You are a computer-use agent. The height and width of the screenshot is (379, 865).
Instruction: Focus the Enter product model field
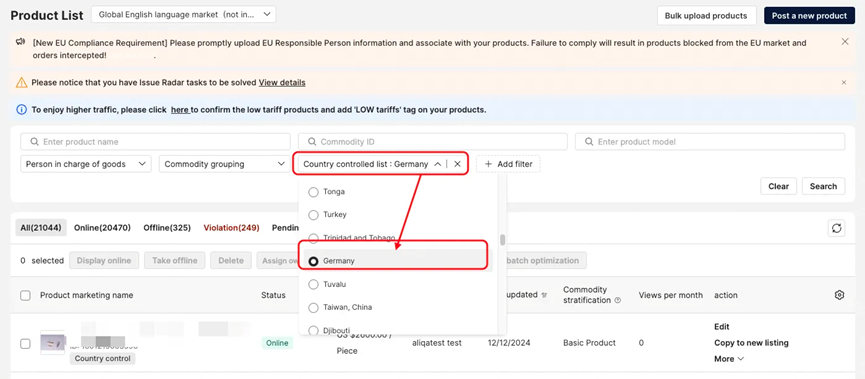click(710, 142)
